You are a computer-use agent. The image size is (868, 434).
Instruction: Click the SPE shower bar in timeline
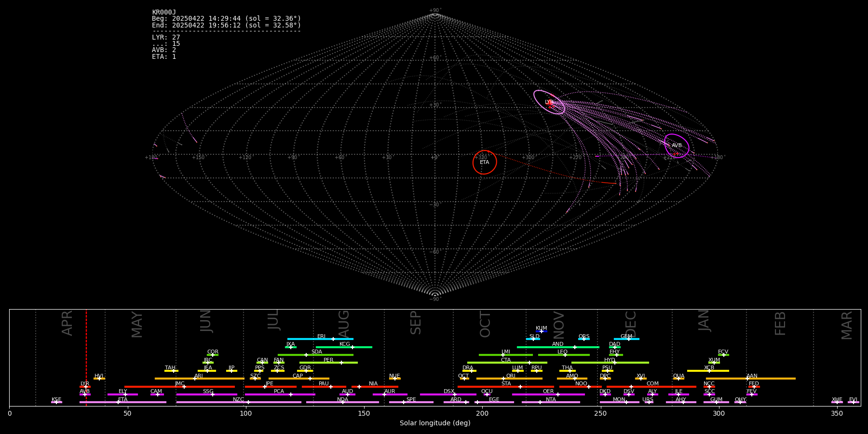pyautogui.click(x=411, y=402)
